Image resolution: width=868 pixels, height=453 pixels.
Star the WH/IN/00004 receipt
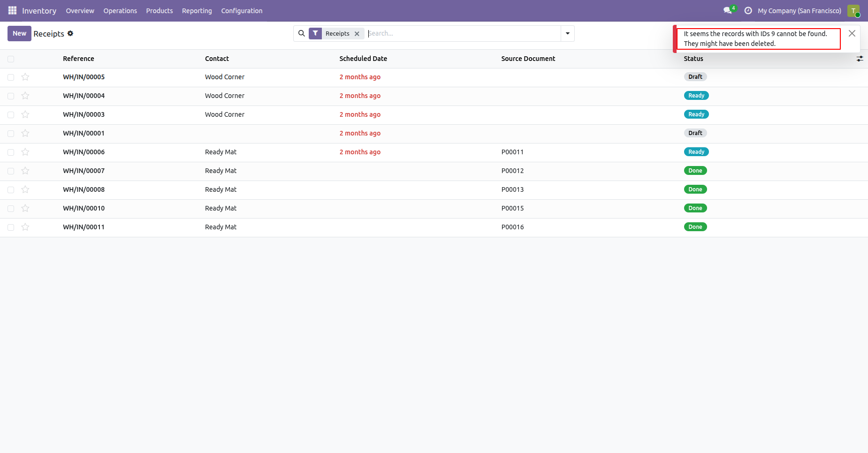25,96
